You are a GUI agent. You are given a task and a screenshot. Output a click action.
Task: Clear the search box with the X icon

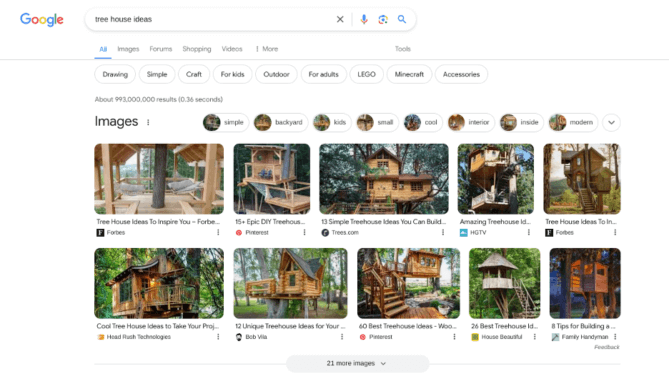point(340,19)
